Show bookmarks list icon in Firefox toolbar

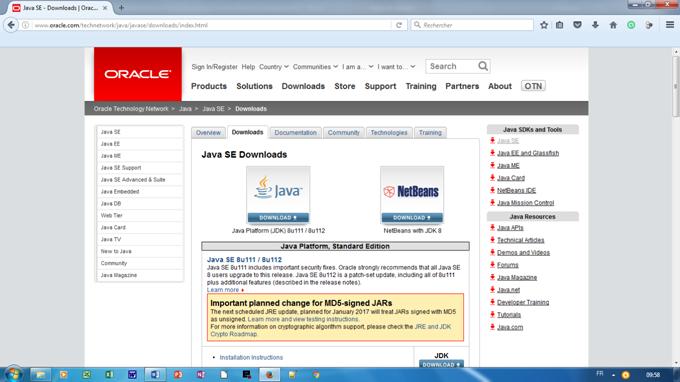point(560,25)
